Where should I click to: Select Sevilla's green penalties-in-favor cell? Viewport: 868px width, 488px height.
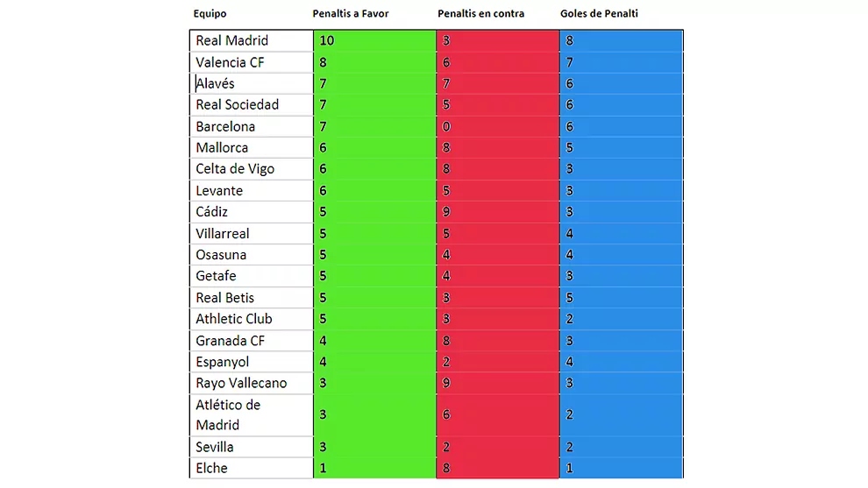coord(374,447)
